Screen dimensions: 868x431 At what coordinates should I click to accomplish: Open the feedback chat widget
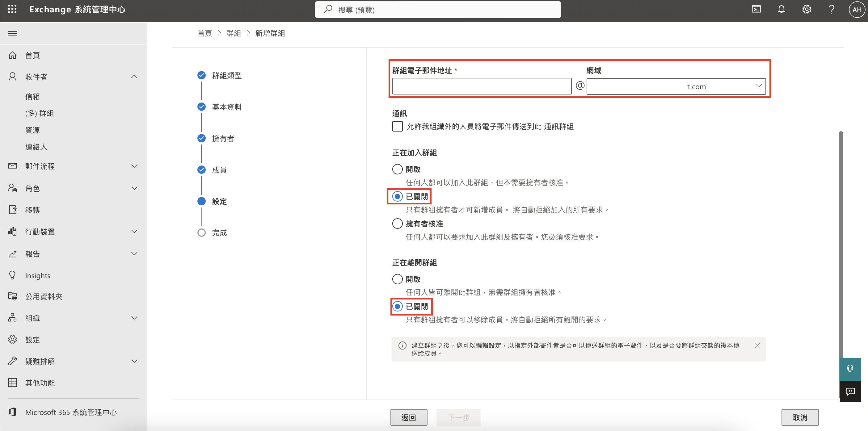850,391
